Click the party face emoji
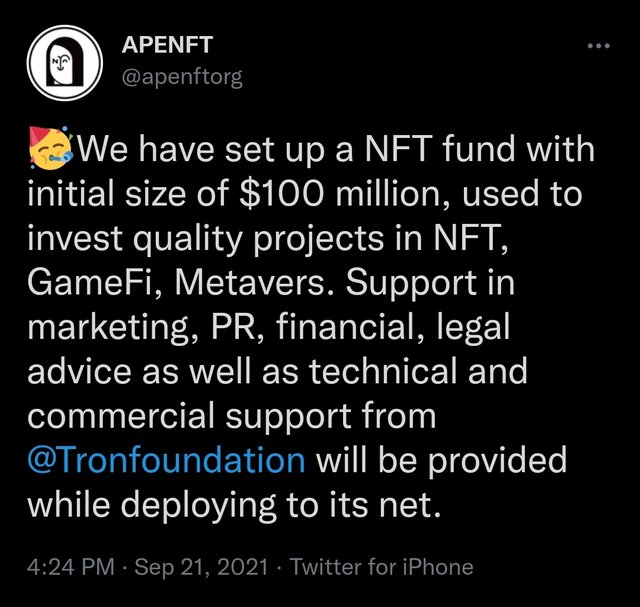Image resolution: width=640 pixels, height=607 pixels. coord(50,148)
